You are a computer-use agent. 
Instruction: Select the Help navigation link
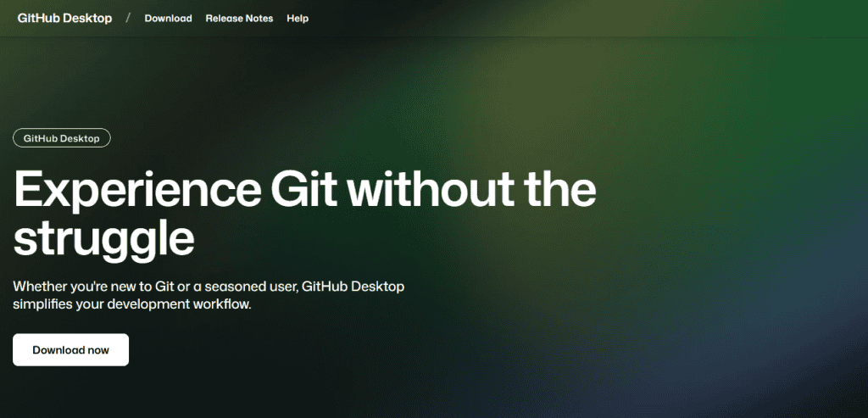298,19
